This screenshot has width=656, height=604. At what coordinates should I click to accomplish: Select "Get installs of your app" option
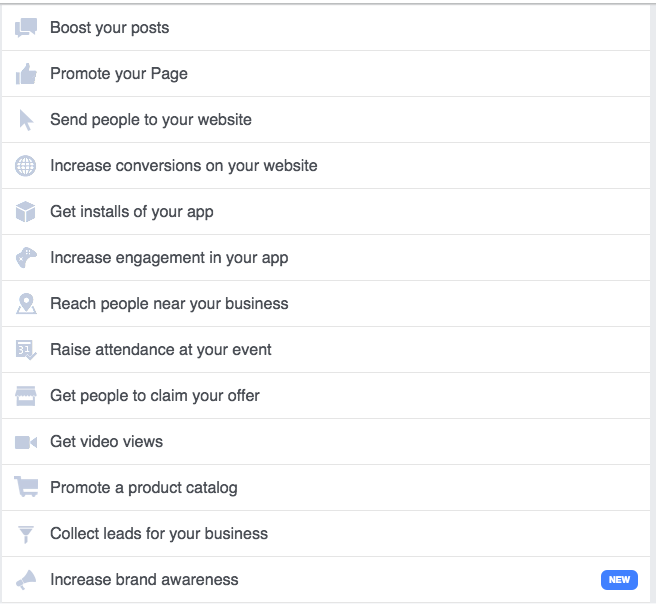pos(132,212)
